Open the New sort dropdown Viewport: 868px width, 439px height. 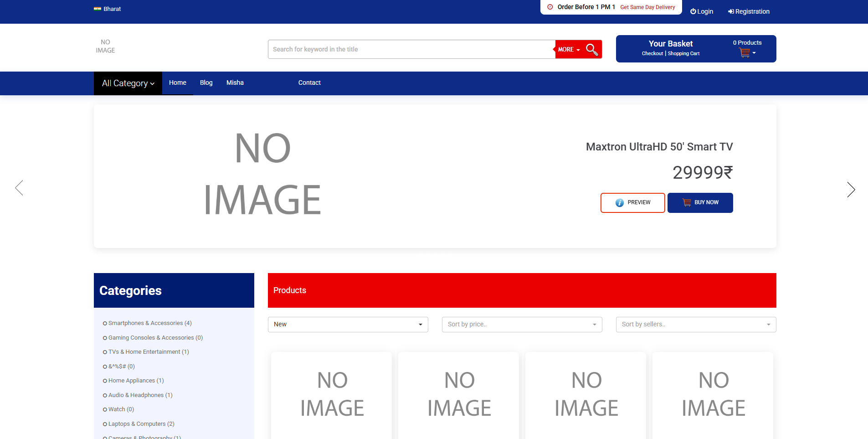348,325
